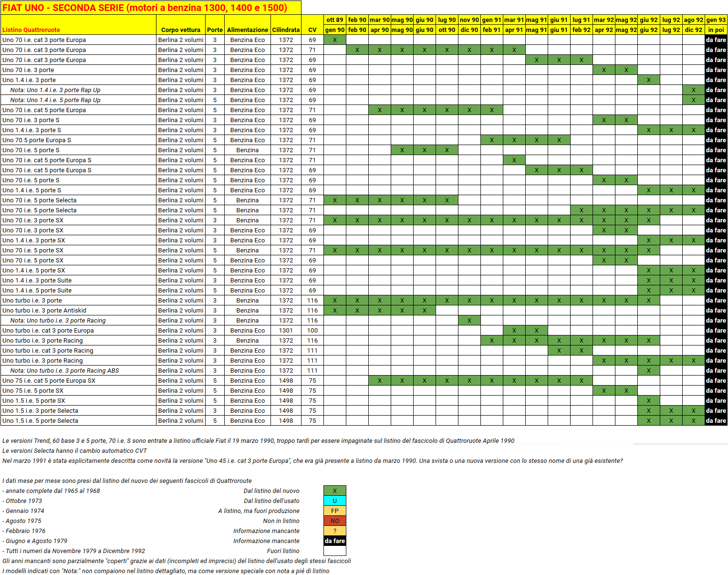
Task: Click the yellow question mark legend swatch
Action: pos(335,531)
